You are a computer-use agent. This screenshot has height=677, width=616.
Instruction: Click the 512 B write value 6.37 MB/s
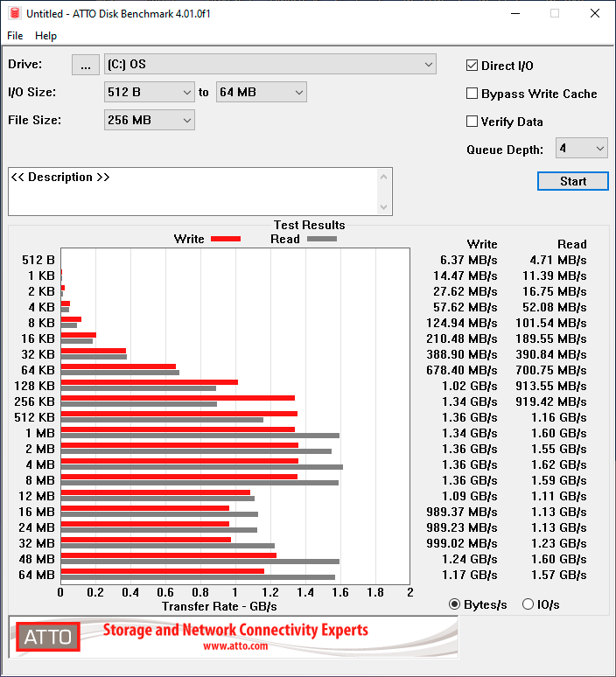(469, 260)
